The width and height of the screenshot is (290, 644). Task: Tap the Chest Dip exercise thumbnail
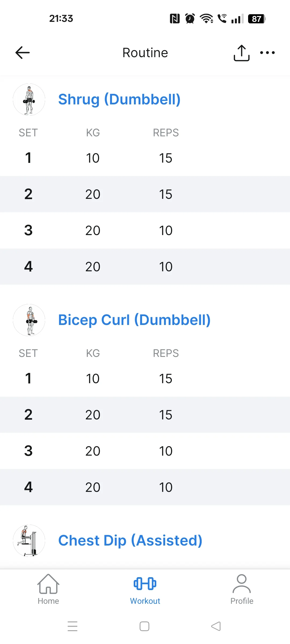[29, 541]
